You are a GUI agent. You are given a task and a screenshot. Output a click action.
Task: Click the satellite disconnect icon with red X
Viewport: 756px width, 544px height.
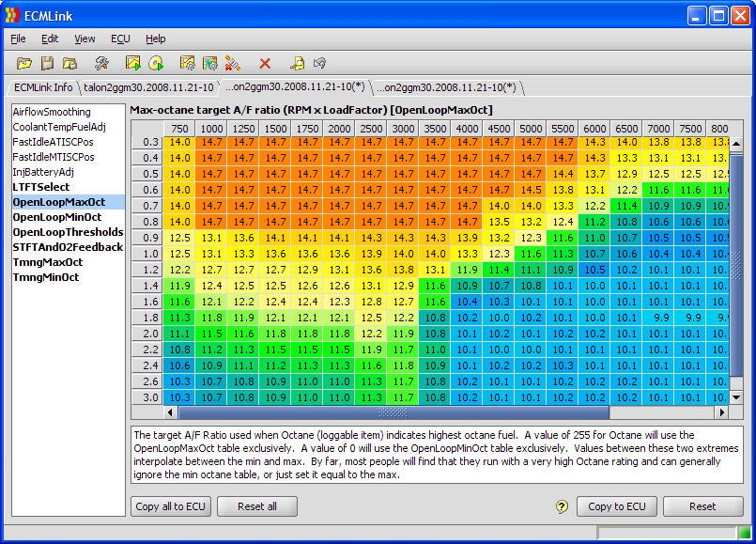click(232, 63)
